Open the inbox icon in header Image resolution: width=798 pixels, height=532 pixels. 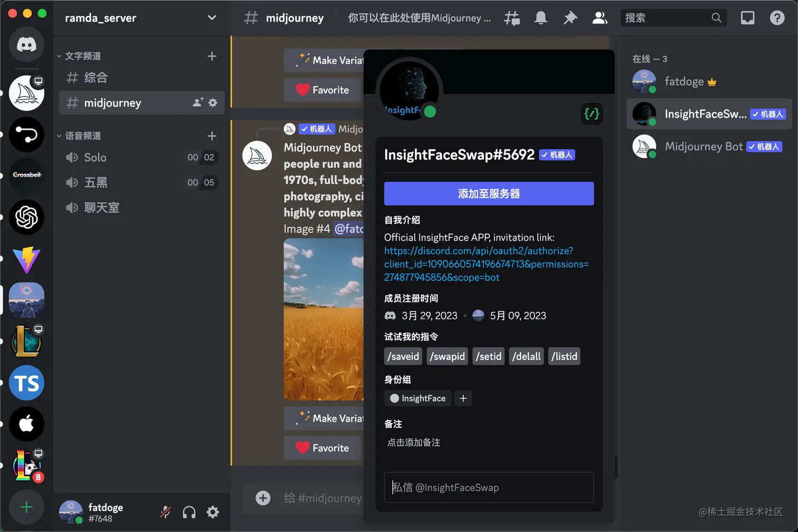[748, 18]
